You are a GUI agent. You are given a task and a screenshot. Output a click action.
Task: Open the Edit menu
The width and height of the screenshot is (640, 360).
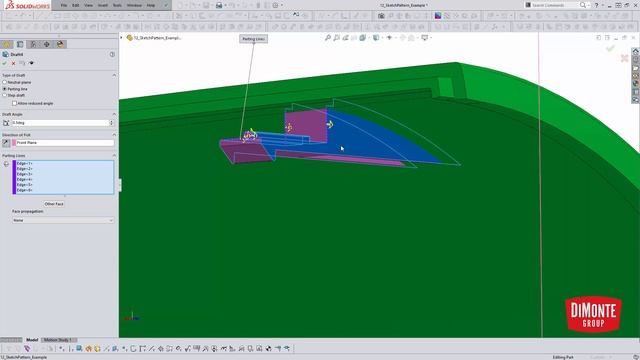76,5
